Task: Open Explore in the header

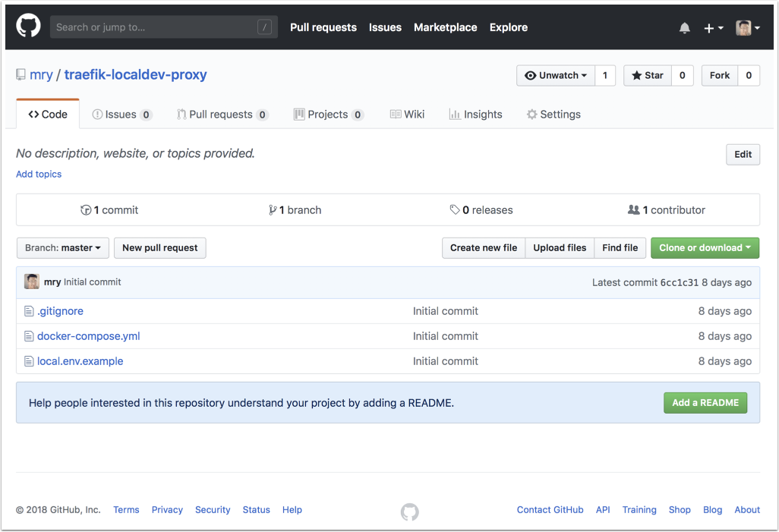Action: click(x=509, y=27)
